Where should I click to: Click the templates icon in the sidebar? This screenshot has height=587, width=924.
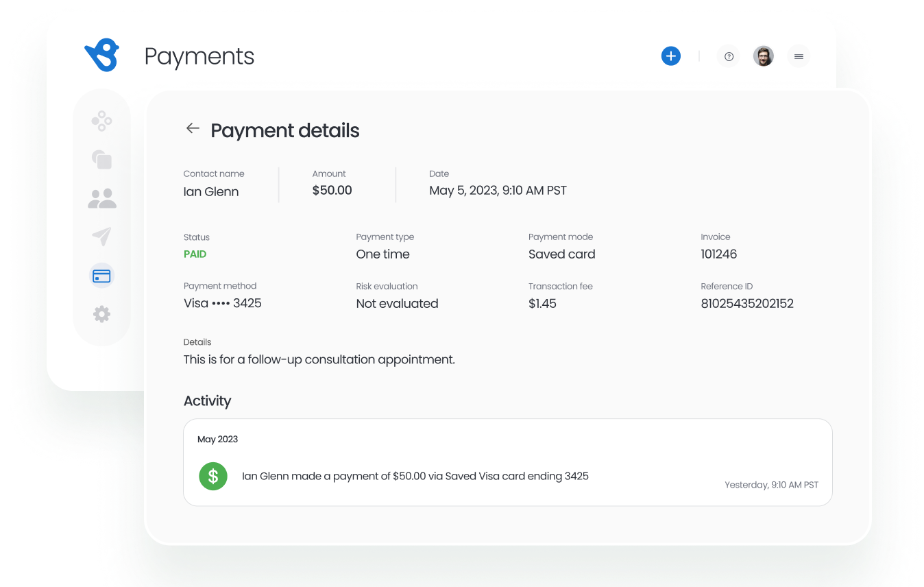pos(101,159)
